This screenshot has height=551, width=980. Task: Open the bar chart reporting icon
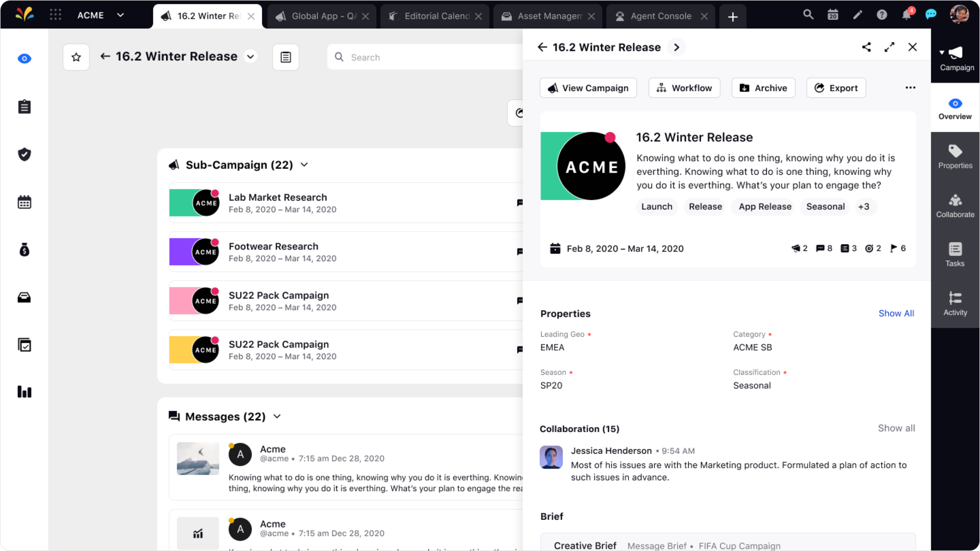[24, 392]
